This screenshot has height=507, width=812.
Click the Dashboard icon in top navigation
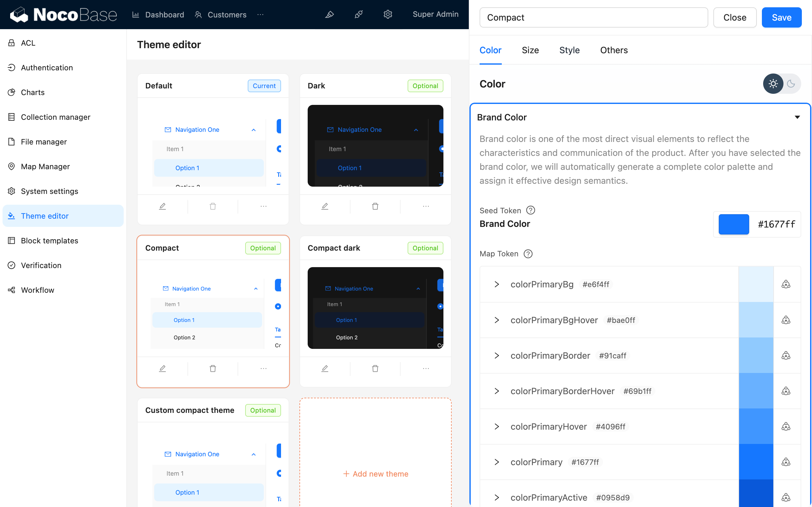tap(135, 15)
